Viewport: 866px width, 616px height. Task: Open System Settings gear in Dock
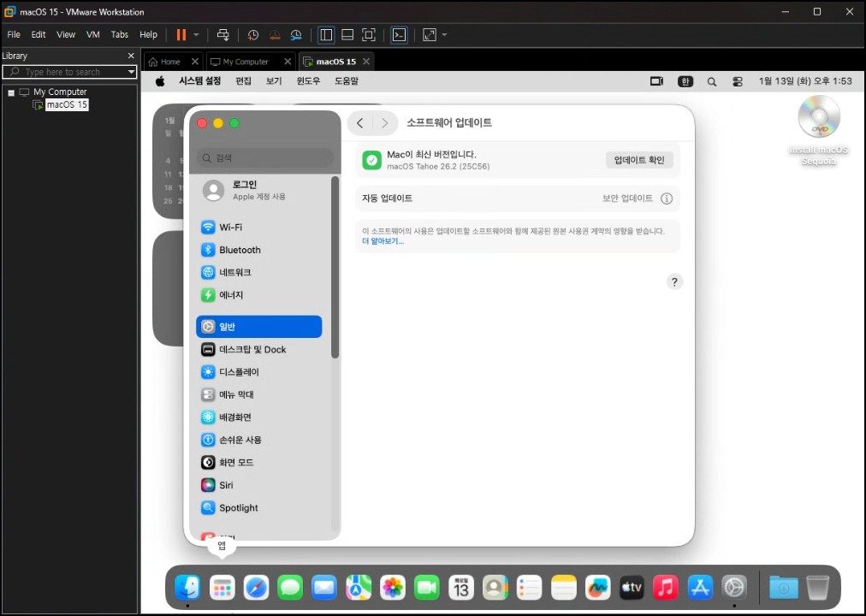click(x=734, y=587)
